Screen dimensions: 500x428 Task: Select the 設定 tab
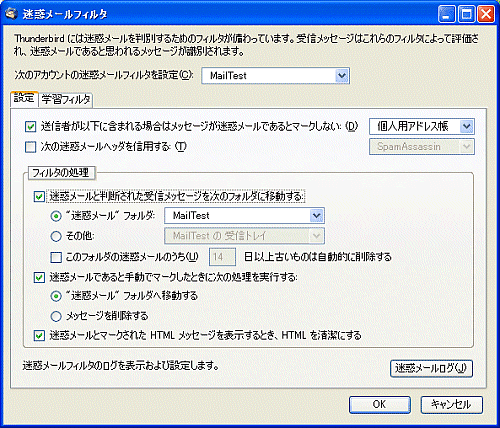coord(24,99)
